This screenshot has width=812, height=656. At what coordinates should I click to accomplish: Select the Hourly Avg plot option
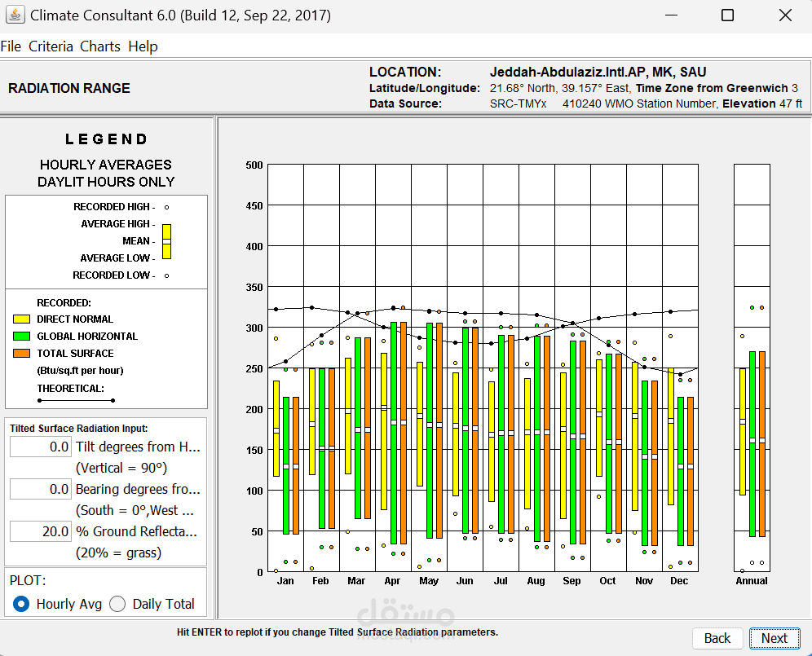coord(57,604)
